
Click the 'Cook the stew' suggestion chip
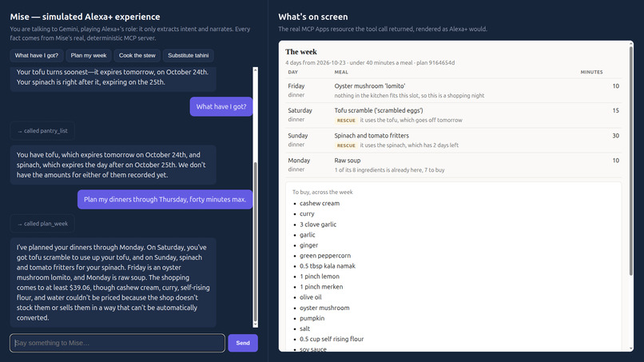pyautogui.click(x=137, y=55)
